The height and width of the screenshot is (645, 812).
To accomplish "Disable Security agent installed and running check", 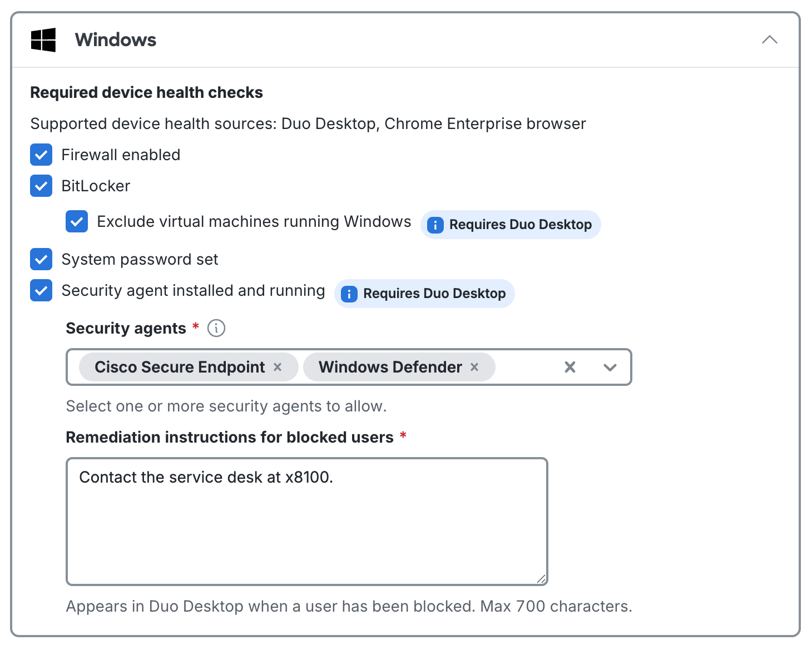I will [41, 290].
